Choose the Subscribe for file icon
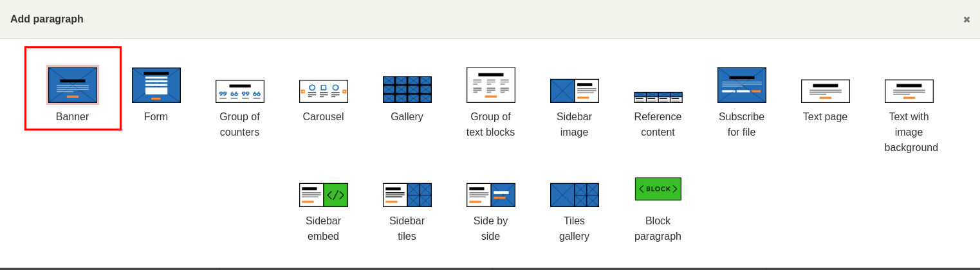This screenshot has width=980, height=270. [x=742, y=85]
